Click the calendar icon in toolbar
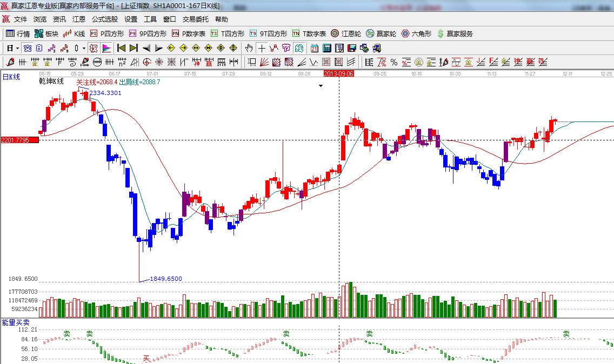The height and width of the screenshot is (364, 614). [x=314, y=48]
